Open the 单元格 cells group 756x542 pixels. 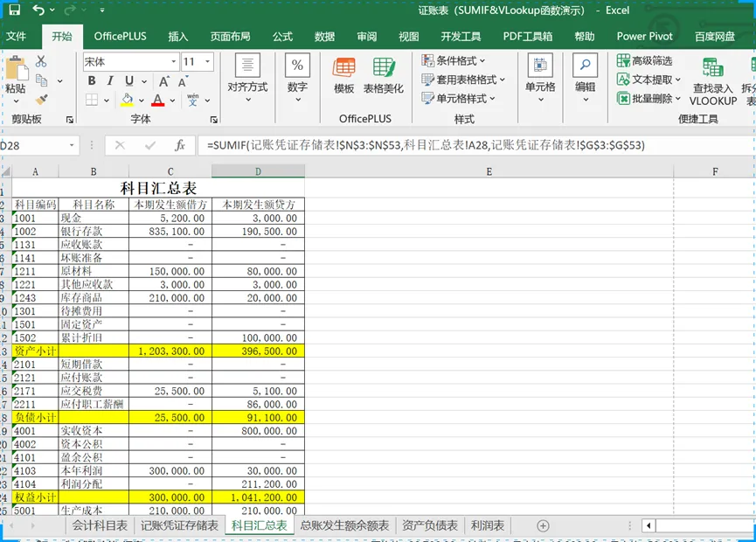pos(540,78)
